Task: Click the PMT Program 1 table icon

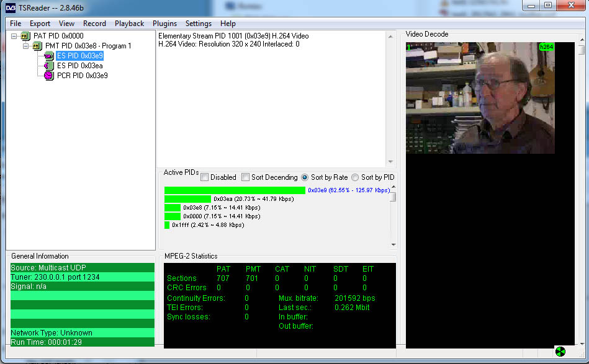Action: coord(37,46)
